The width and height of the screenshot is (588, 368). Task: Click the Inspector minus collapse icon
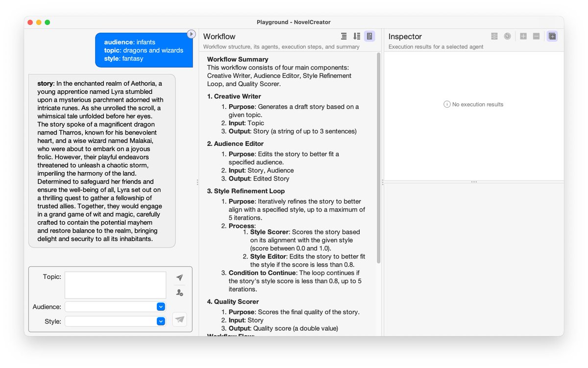tap(536, 36)
